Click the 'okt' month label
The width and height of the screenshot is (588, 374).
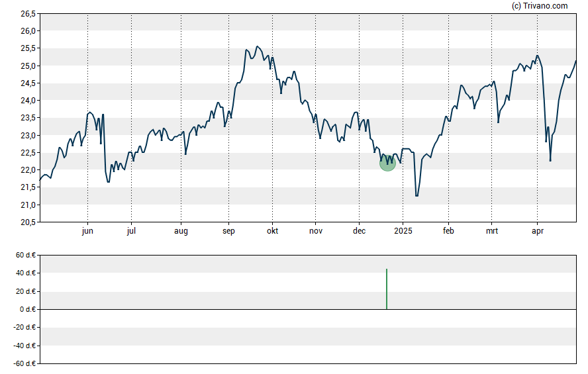click(272, 231)
